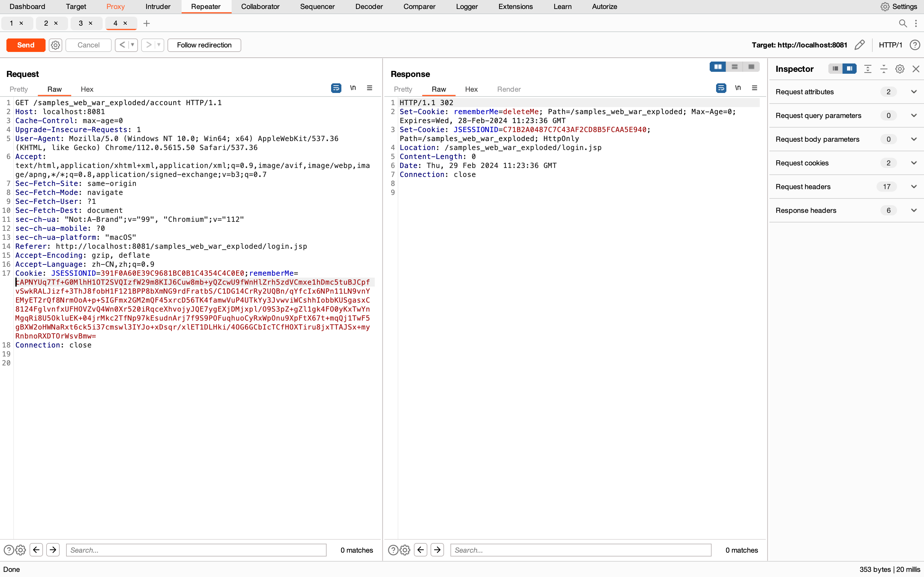Toggle the newline display in Response panel
Image resolution: width=924 pixels, height=577 pixels.
coord(738,88)
